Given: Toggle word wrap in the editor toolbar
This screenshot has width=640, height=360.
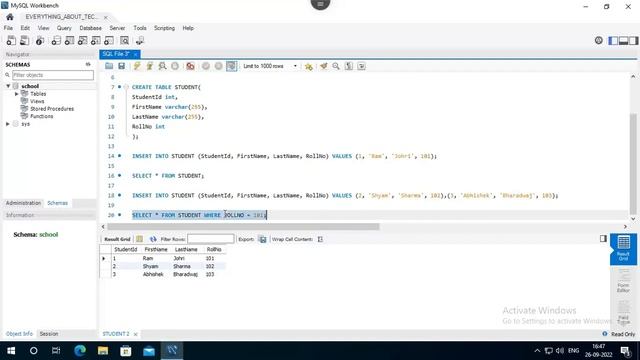Looking at the screenshot, I should tap(361, 66).
